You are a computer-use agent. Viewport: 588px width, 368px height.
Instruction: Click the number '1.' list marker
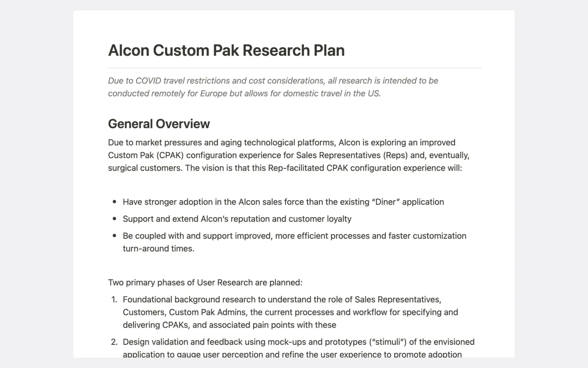point(114,299)
